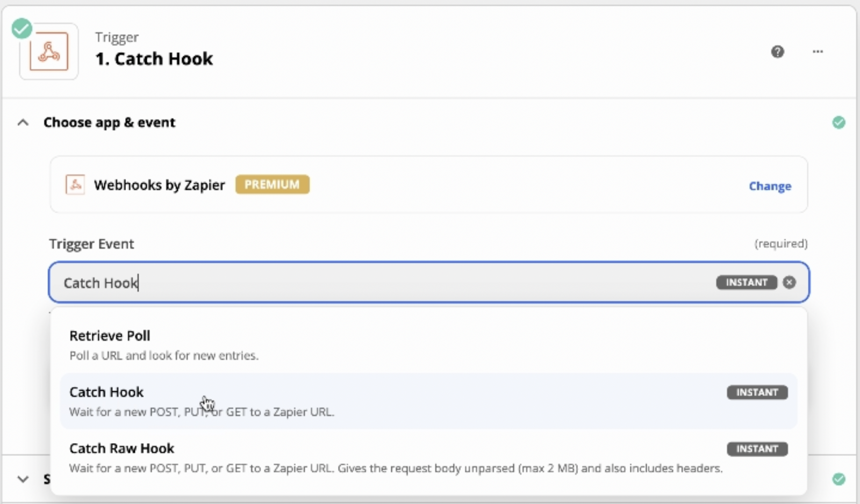Open the help question mark icon
Image resolution: width=860 pixels, height=504 pixels.
tap(777, 52)
